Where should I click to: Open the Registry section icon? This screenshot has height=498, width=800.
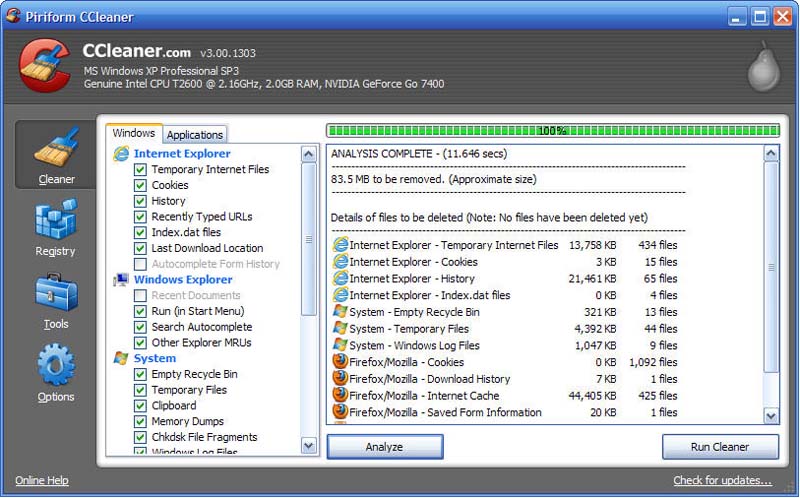[56, 226]
